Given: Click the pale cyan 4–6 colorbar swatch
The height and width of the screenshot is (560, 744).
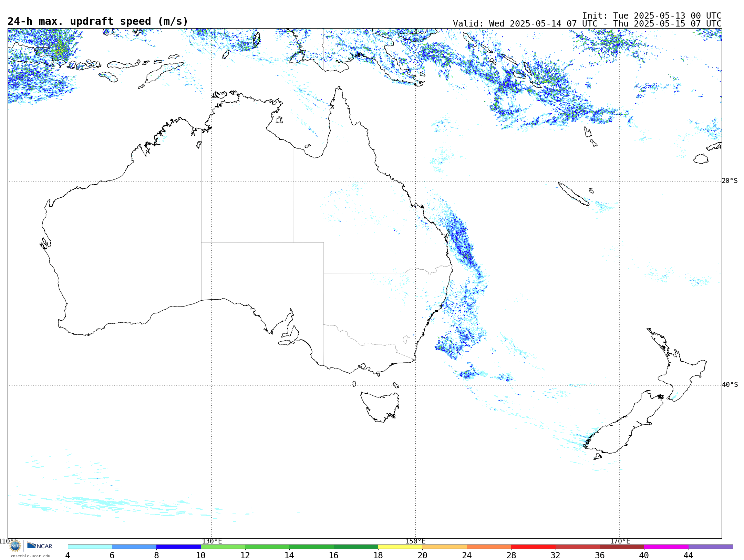Looking at the screenshot, I should tap(90, 547).
